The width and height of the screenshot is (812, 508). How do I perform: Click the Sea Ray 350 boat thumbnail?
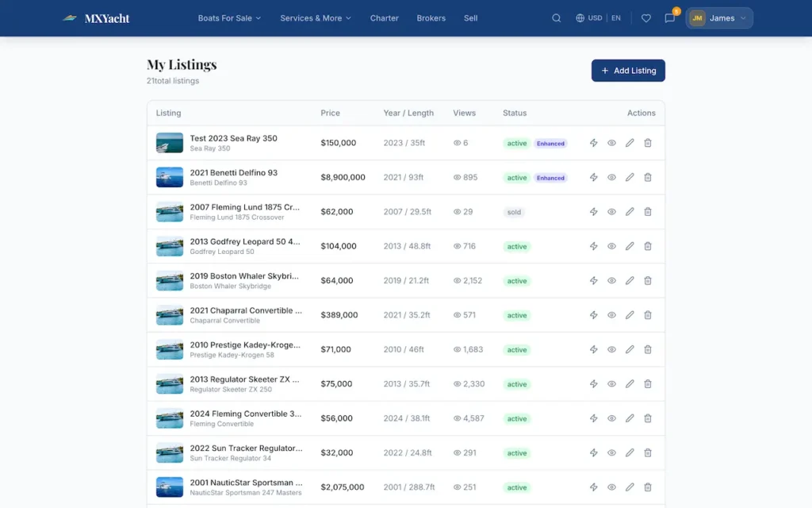click(170, 143)
